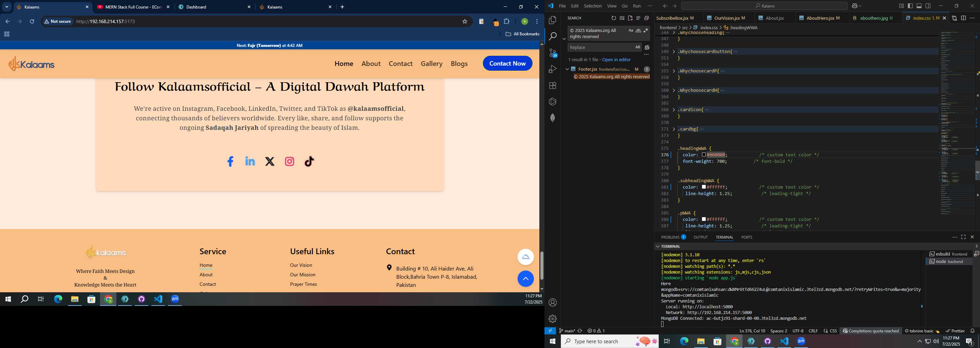Click Prayer Times in Useful Links
This screenshot has height=348, width=980.
click(303, 284)
